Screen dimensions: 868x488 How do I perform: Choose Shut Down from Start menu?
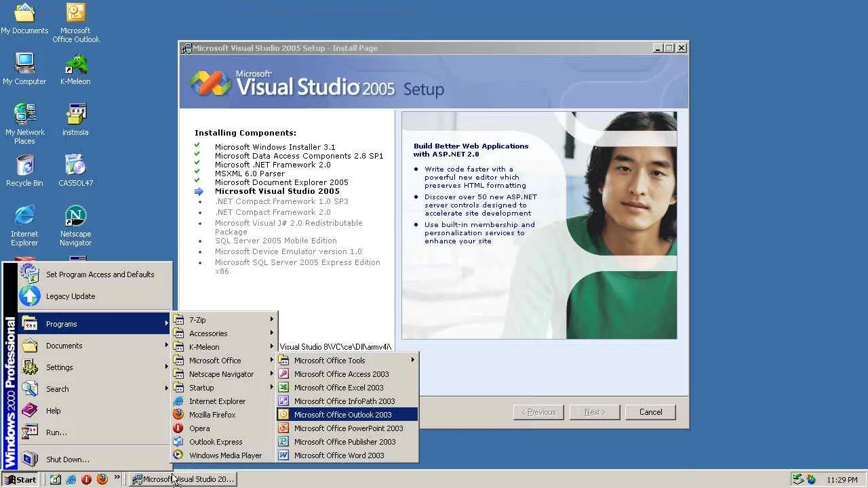(x=95, y=459)
